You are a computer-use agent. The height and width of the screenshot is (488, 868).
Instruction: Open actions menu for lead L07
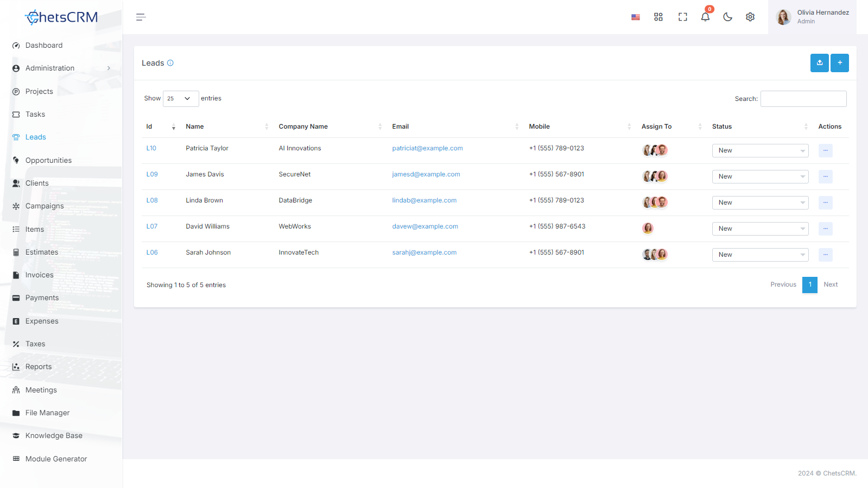coord(826,229)
